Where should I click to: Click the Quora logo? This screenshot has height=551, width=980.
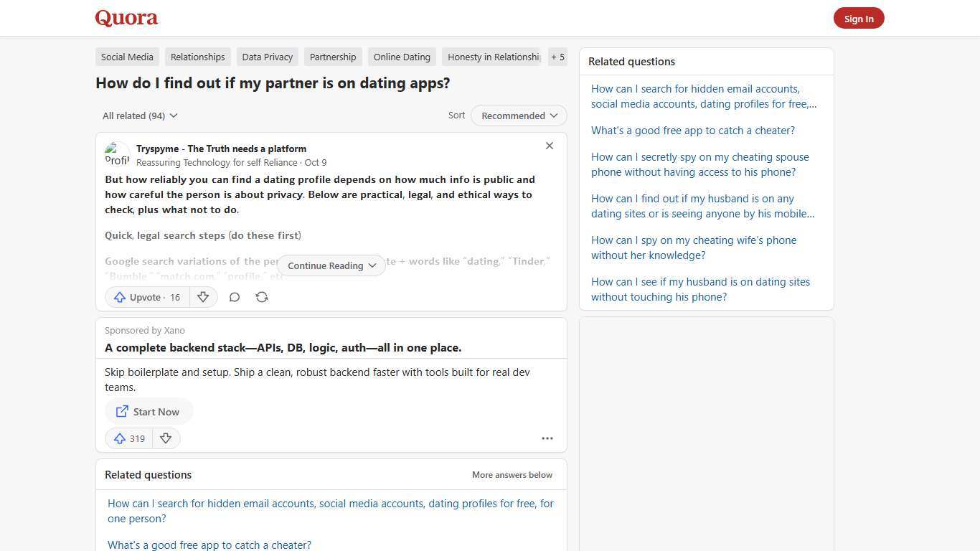pos(126,18)
